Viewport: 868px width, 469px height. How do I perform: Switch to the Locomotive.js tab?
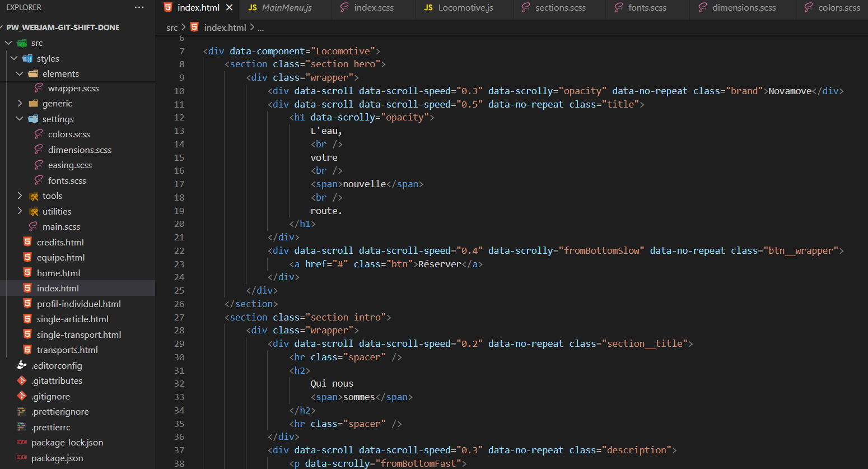tap(464, 7)
